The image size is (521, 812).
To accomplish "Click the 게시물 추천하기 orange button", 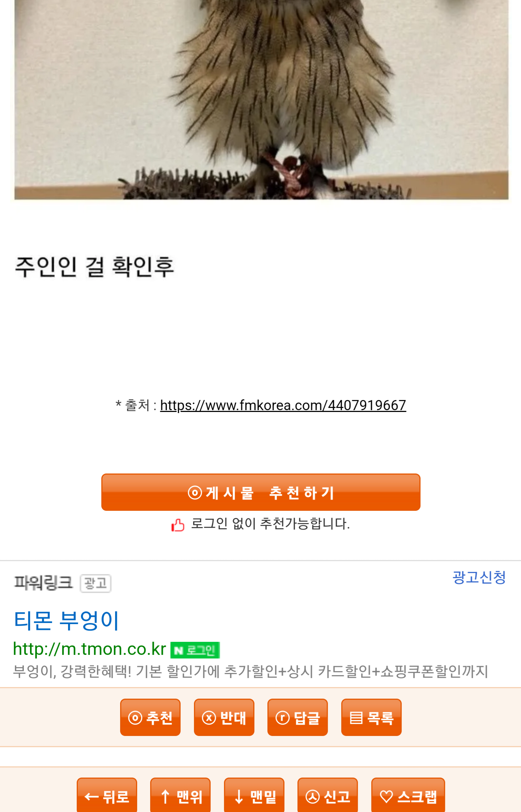I will [260, 492].
